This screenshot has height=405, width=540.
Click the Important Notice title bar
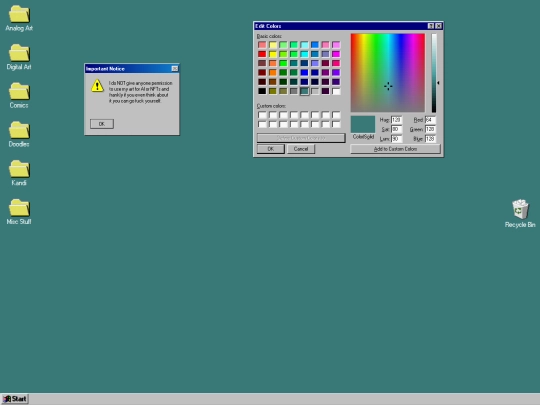tap(132, 69)
